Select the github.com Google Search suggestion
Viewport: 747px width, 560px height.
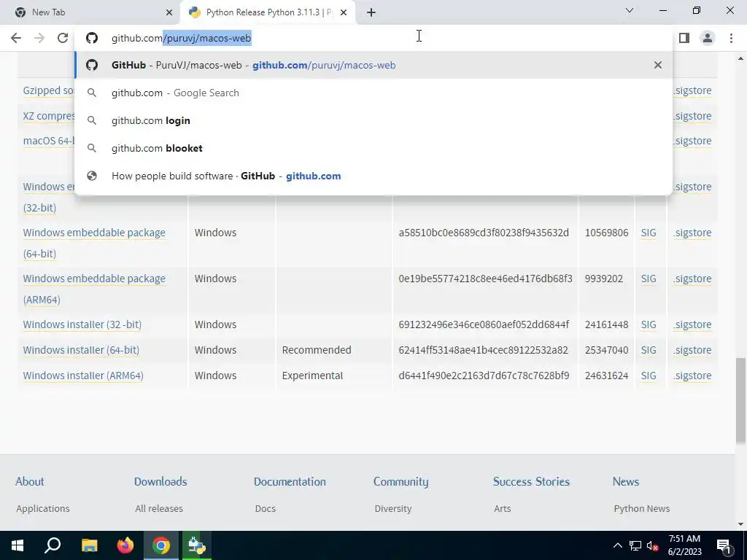pos(373,93)
